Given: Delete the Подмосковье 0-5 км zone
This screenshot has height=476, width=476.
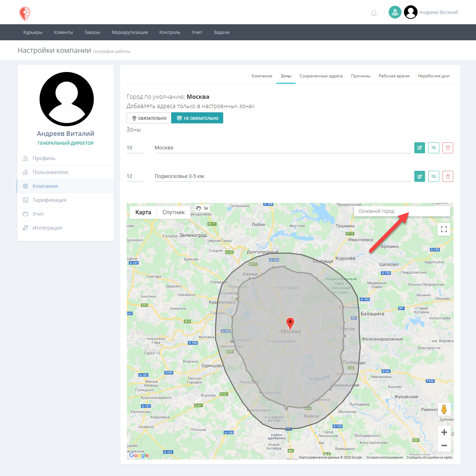Looking at the screenshot, I should pos(448,176).
